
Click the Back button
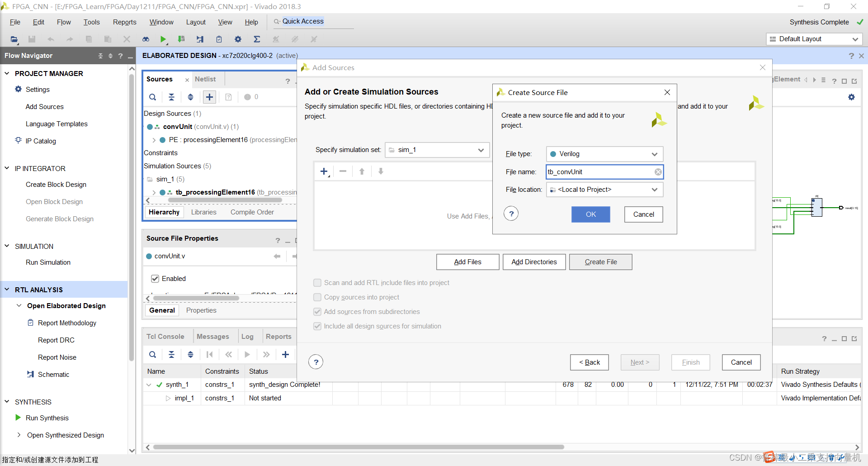coord(590,362)
